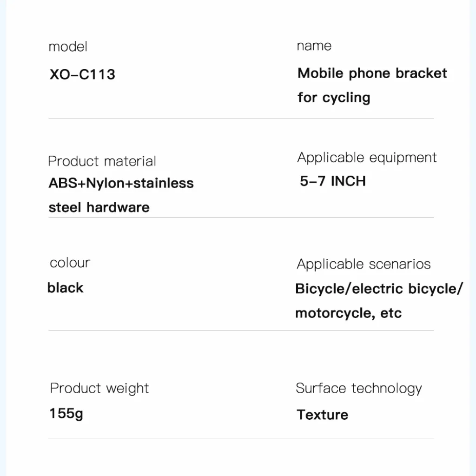Click the 'model' label text
The width and height of the screenshot is (476, 476).
[68, 47]
